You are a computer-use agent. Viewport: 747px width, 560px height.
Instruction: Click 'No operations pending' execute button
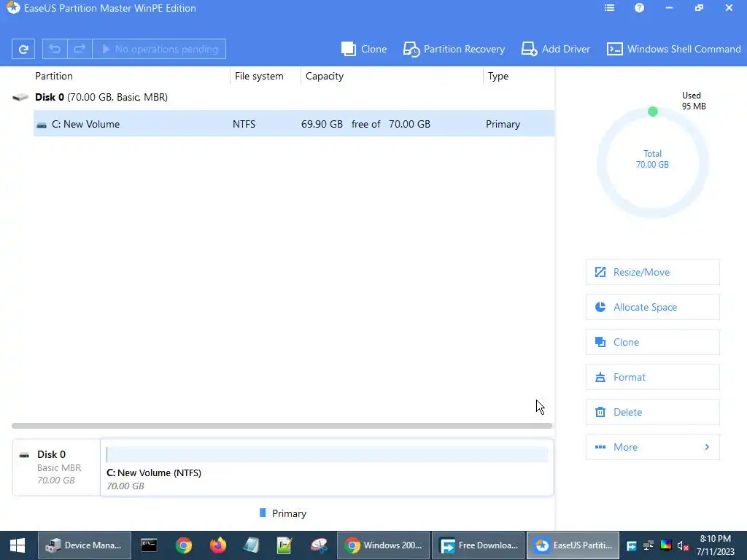pos(159,49)
